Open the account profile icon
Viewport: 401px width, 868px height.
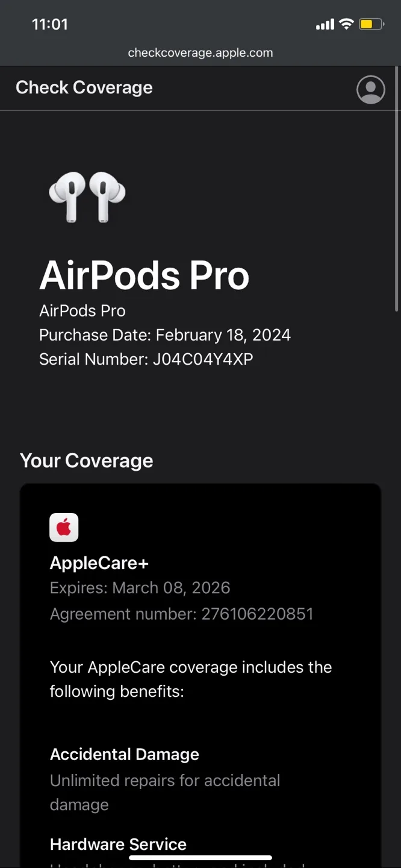(x=370, y=89)
